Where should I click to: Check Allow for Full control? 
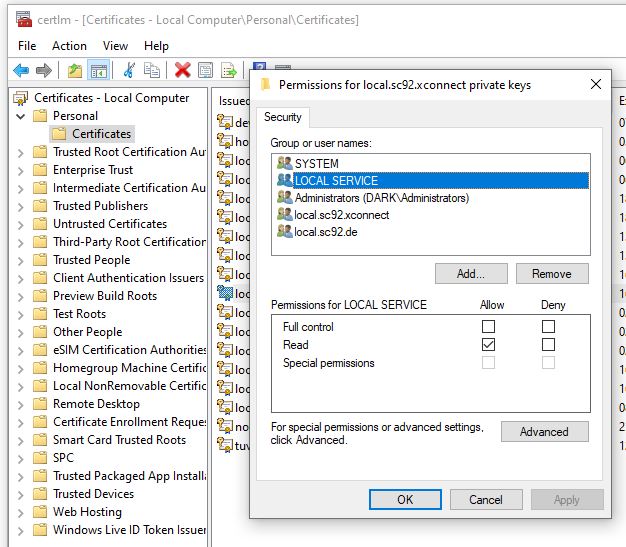point(488,327)
